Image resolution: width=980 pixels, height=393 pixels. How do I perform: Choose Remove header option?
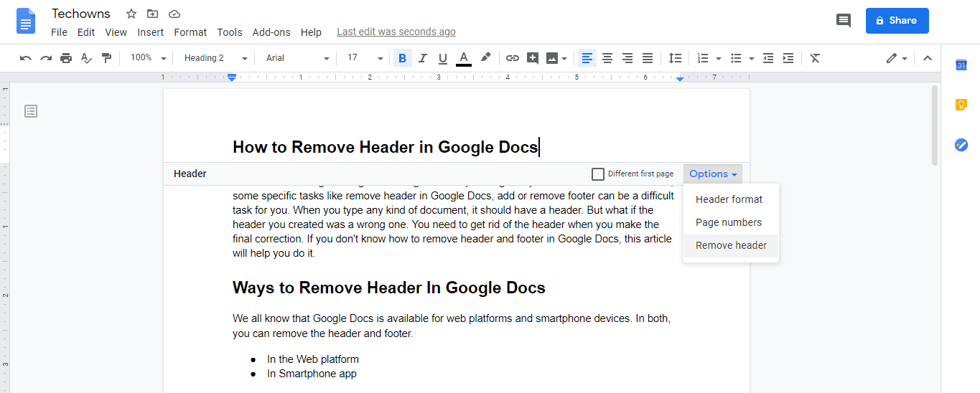(x=731, y=245)
